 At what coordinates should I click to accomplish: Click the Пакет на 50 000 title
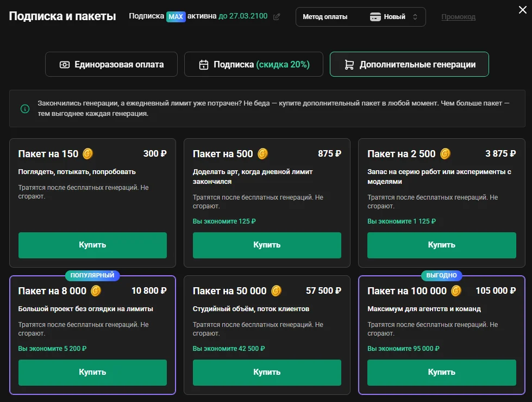coord(230,291)
